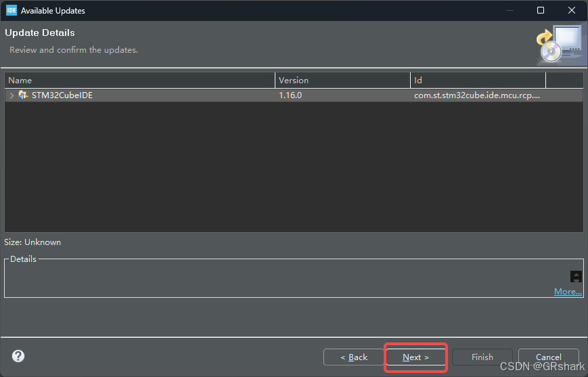This screenshot has height=377, width=588.
Task: Go Back to previous wizard page
Action: (x=354, y=357)
